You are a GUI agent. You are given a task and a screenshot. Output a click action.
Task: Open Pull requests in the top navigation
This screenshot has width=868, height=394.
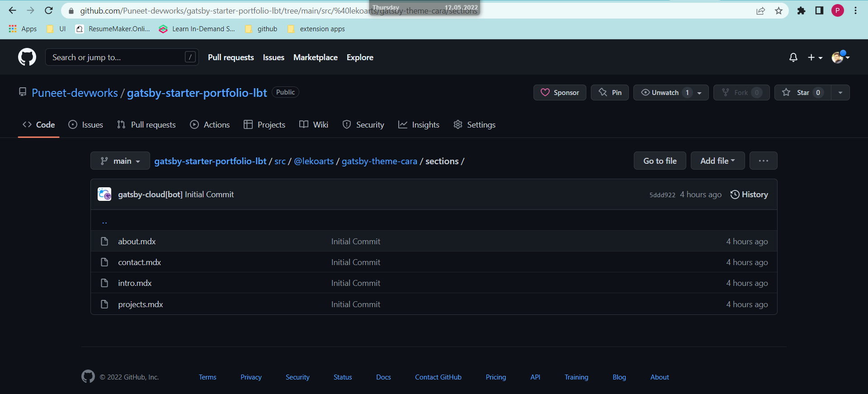[x=231, y=57]
